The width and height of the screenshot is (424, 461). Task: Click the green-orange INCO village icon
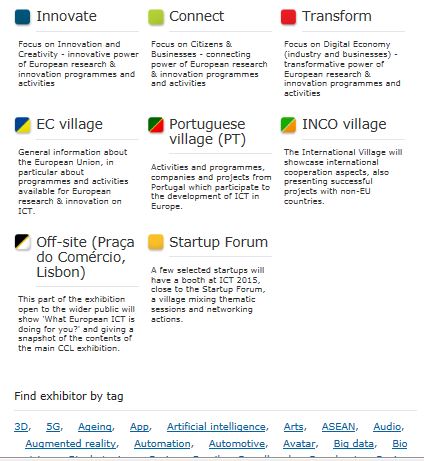tap(288, 125)
